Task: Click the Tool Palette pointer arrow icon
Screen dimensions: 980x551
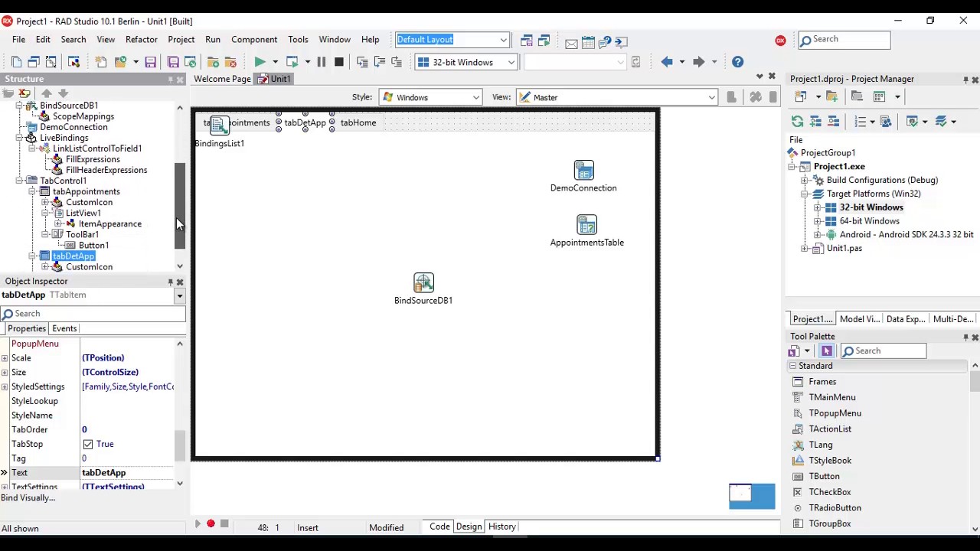Action: point(826,350)
